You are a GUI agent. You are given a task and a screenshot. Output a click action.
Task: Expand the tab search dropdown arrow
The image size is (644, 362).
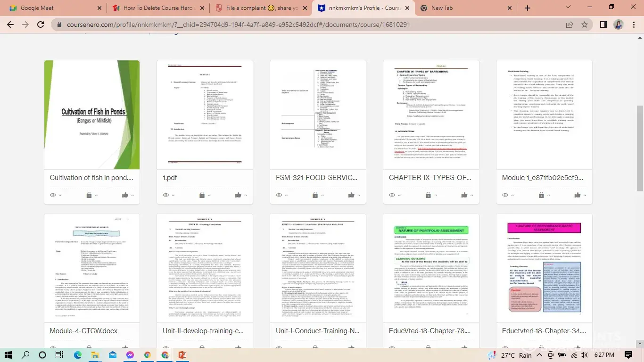[568, 8]
